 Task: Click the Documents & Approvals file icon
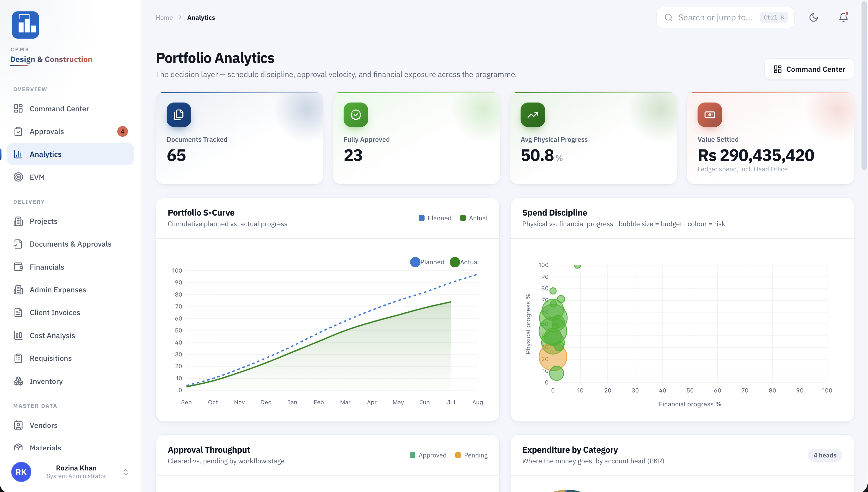(18, 244)
